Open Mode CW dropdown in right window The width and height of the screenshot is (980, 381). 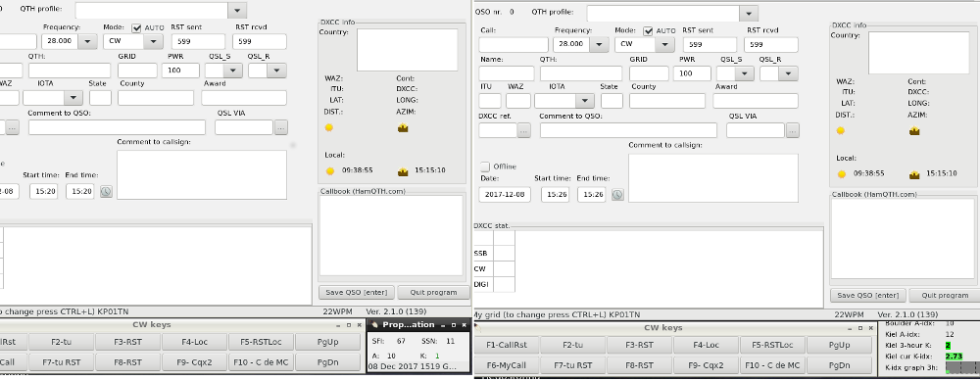coord(664,45)
